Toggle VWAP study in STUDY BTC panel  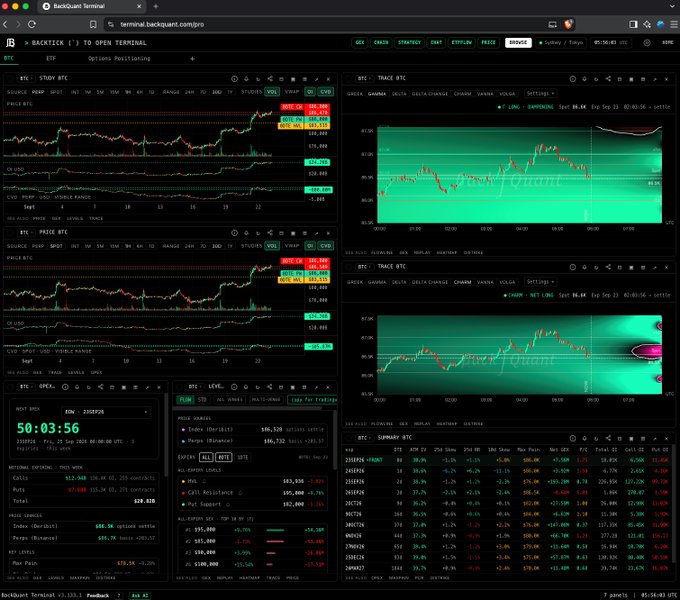click(x=292, y=92)
